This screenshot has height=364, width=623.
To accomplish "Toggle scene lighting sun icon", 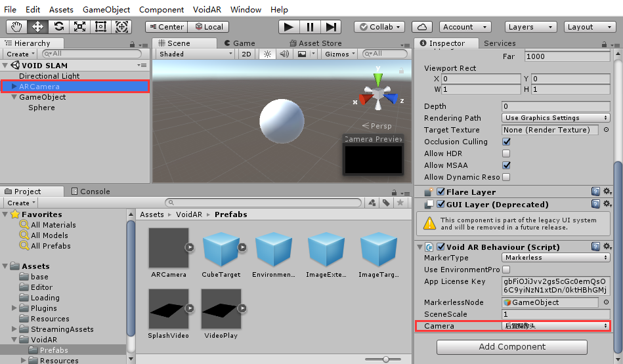I will click(267, 54).
